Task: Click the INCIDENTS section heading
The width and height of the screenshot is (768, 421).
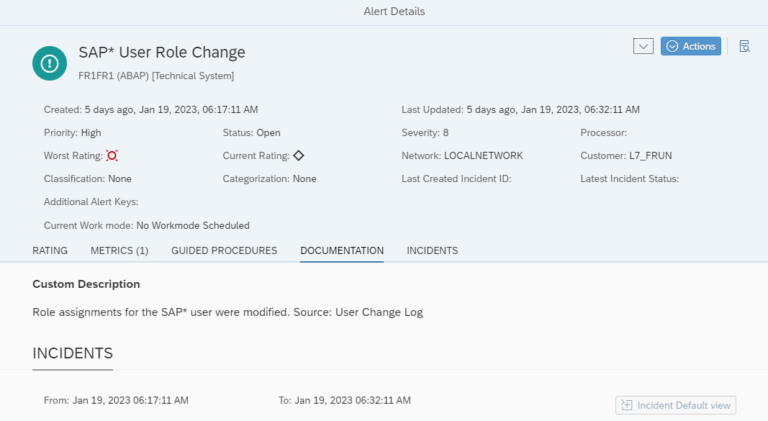Action: [72, 353]
